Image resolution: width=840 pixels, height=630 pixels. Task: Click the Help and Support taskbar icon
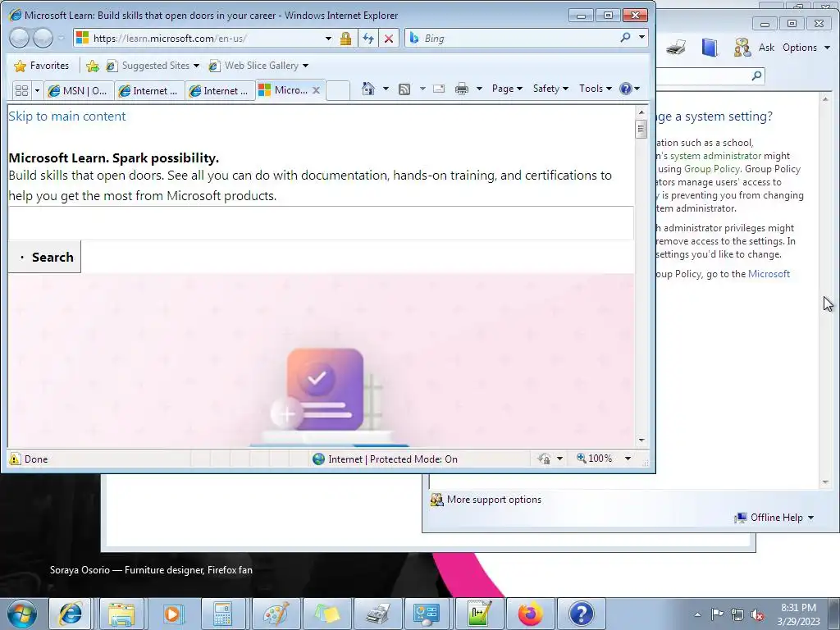point(582,614)
